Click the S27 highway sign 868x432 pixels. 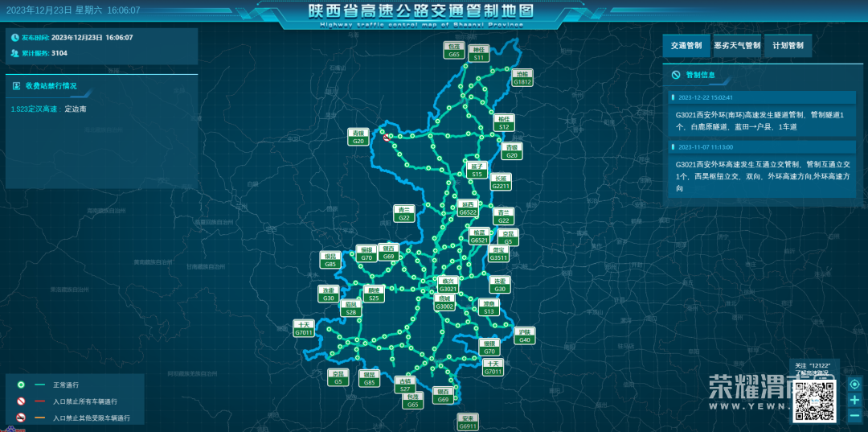click(x=404, y=385)
